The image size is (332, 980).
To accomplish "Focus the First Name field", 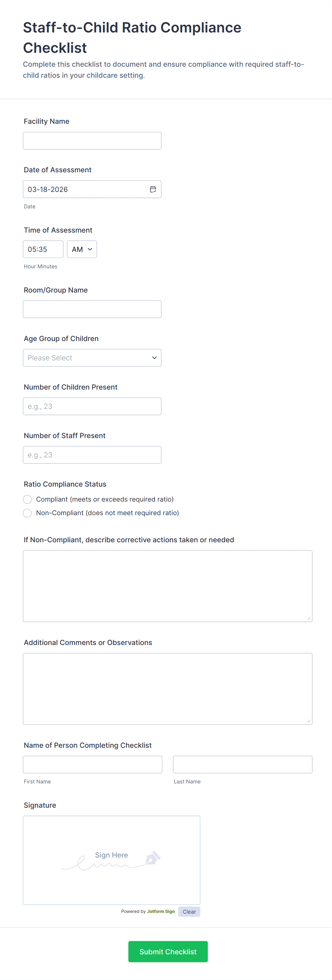I will pyautogui.click(x=92, y=764).
